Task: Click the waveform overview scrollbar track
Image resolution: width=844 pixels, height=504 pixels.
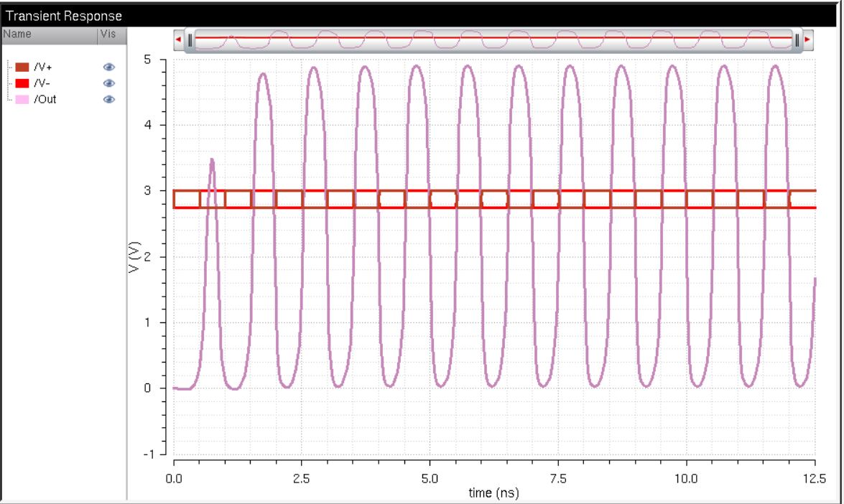Action: pos(493,40)
